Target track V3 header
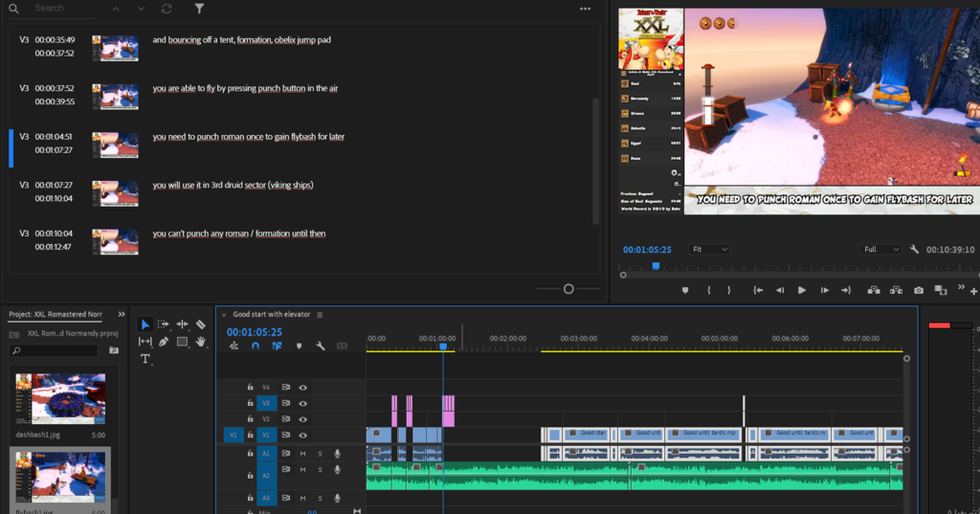980x514 pixels. 266,403
